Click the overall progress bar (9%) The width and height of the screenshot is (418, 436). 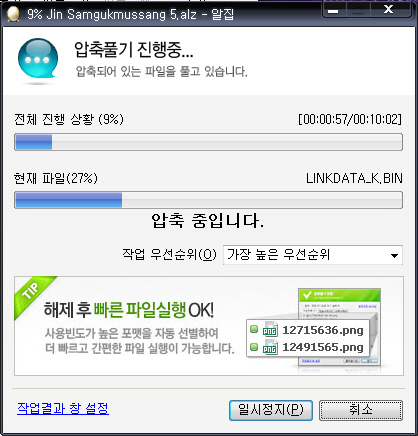click(x=208, y=142)
